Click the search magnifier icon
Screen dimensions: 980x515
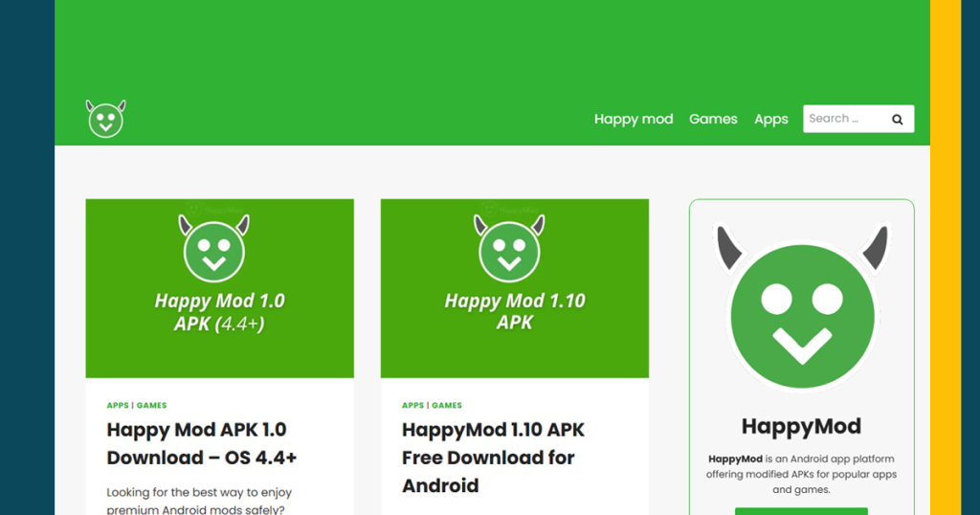[898, 120]
